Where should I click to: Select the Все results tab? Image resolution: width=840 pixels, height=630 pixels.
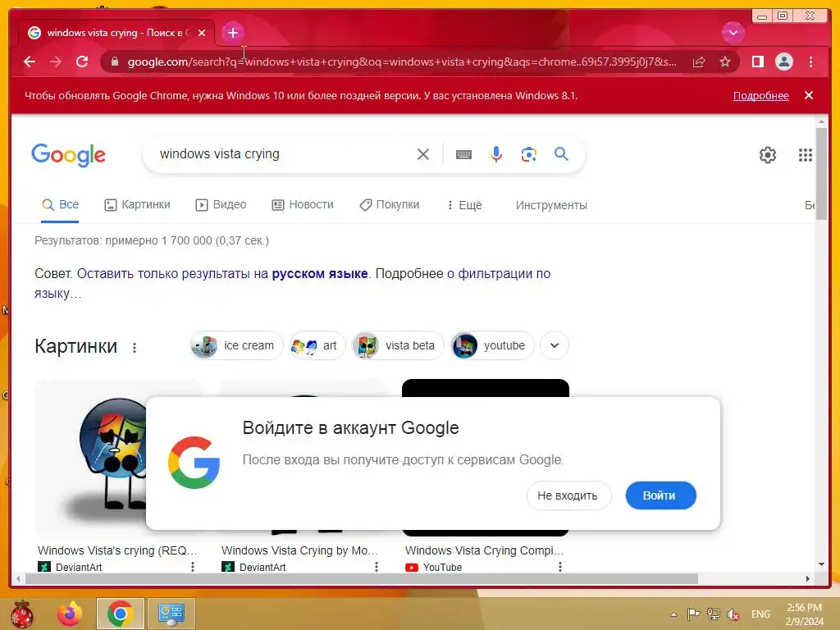(x=61, y=204)
